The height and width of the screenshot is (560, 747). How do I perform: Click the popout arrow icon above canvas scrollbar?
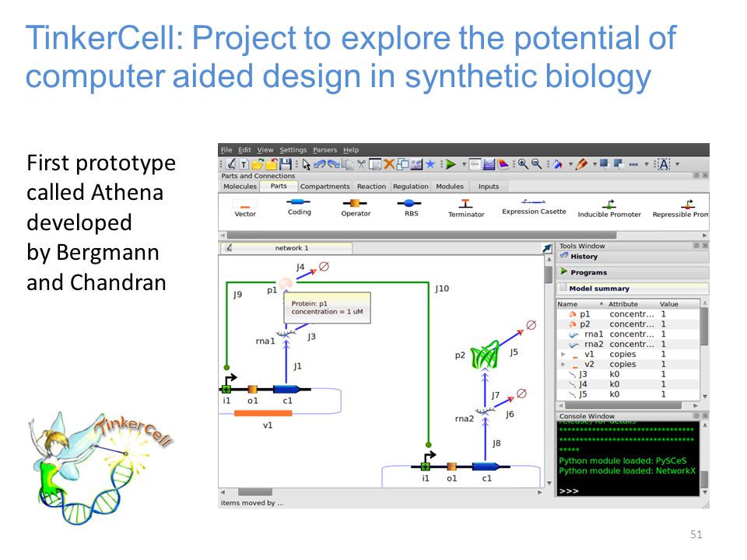547,248
